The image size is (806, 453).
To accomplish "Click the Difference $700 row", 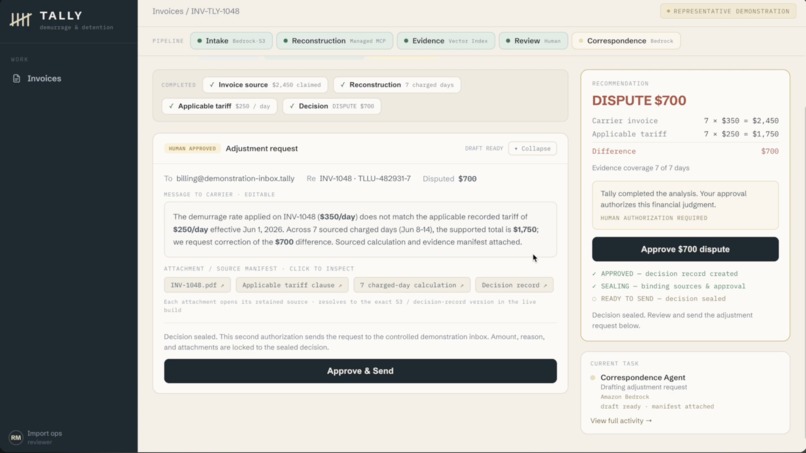I will (685, 151).
